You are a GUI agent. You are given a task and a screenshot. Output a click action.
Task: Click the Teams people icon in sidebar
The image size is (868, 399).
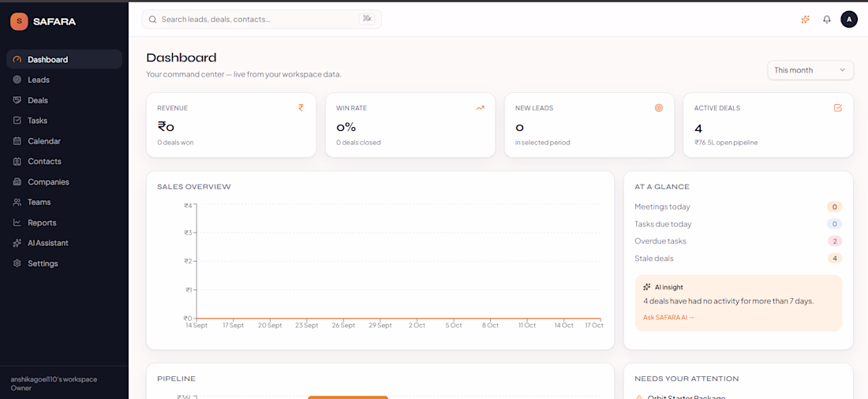tap(17, 202)
